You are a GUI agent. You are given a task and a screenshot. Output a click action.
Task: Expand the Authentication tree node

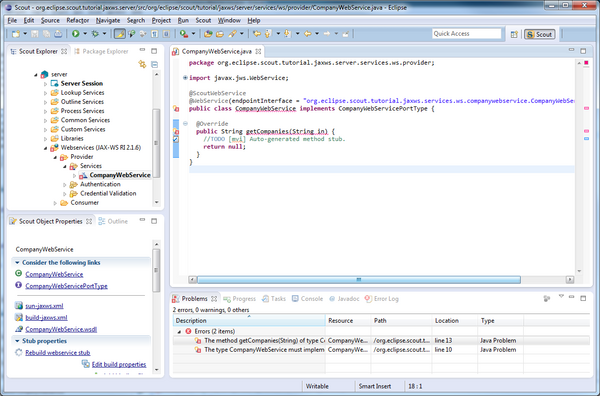click(x=65, y=185)
